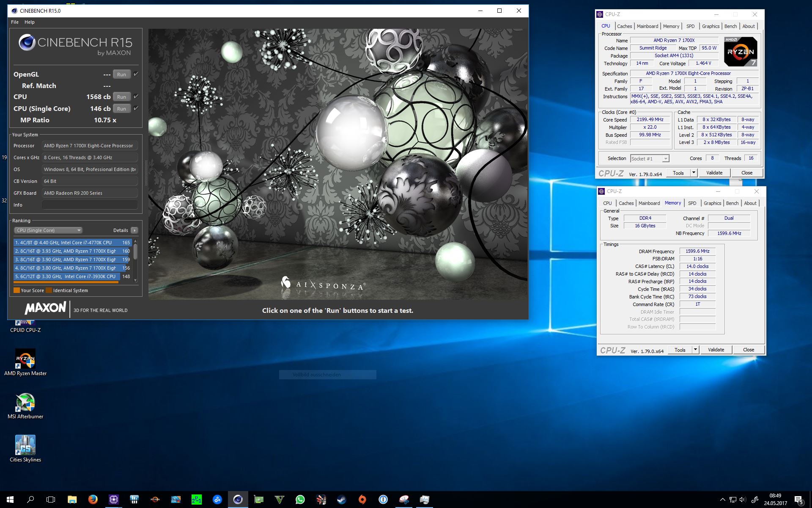812x508 pixels.
Task: Expand Tools dropdown arrow in upper CPU-Z
Action: pyautogui.click(x=694, y=173)
